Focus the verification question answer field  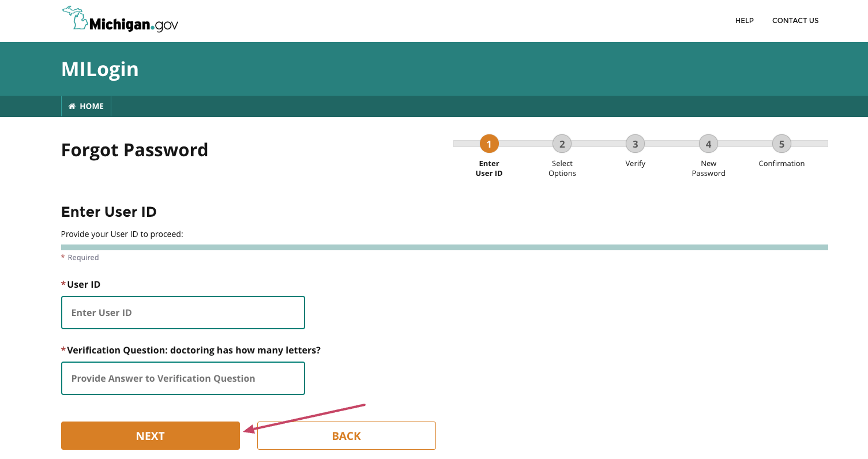(x=183, y=378)
